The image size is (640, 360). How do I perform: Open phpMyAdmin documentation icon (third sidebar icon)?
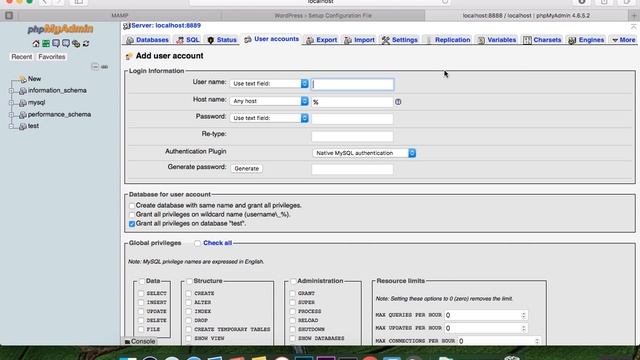(x=56, y=43)
